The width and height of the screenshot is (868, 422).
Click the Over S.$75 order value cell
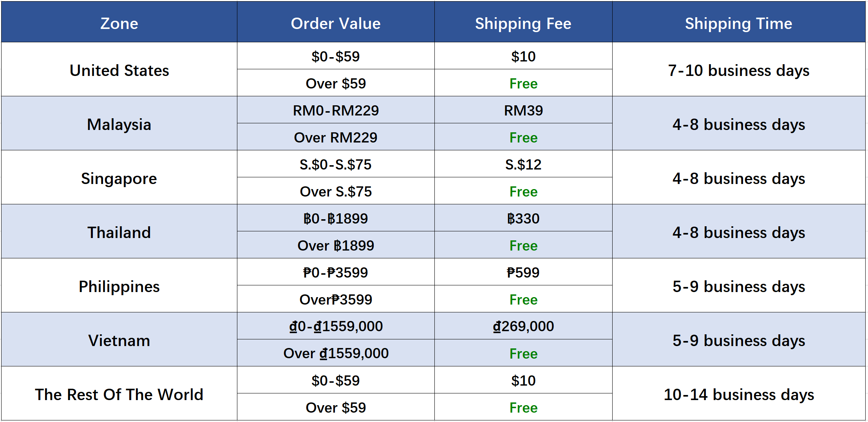coord(336,191)
